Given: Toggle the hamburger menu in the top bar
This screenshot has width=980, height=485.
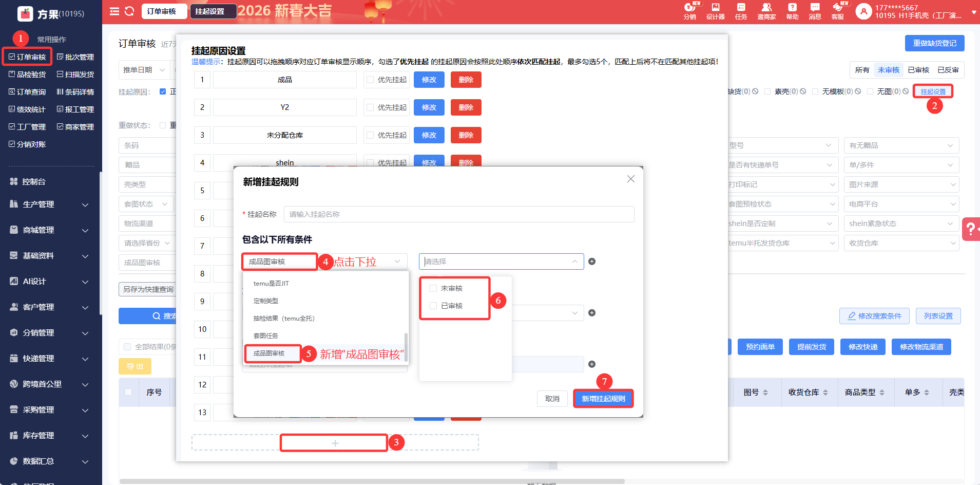Looking at the screenshot, I should point(114,11).
